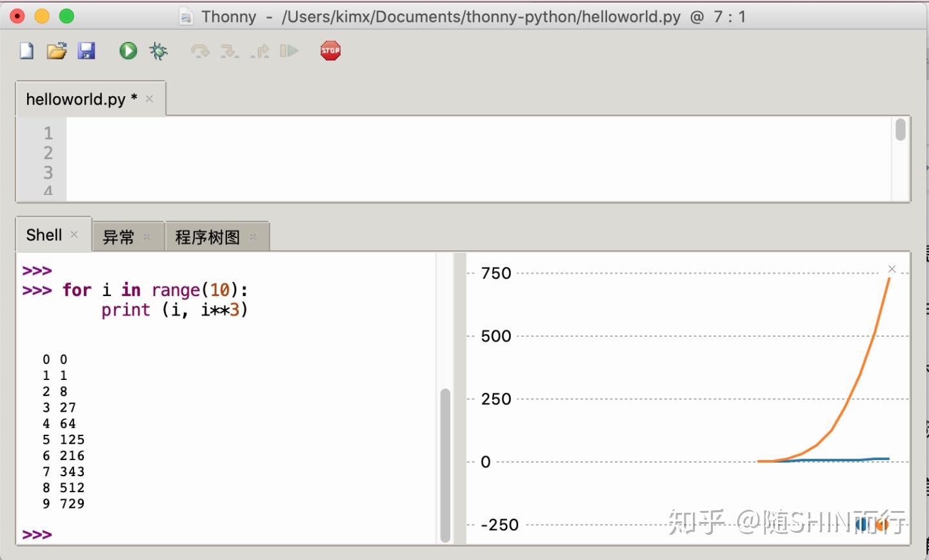
Task: Stop the running program
Action: click(330, 50)
